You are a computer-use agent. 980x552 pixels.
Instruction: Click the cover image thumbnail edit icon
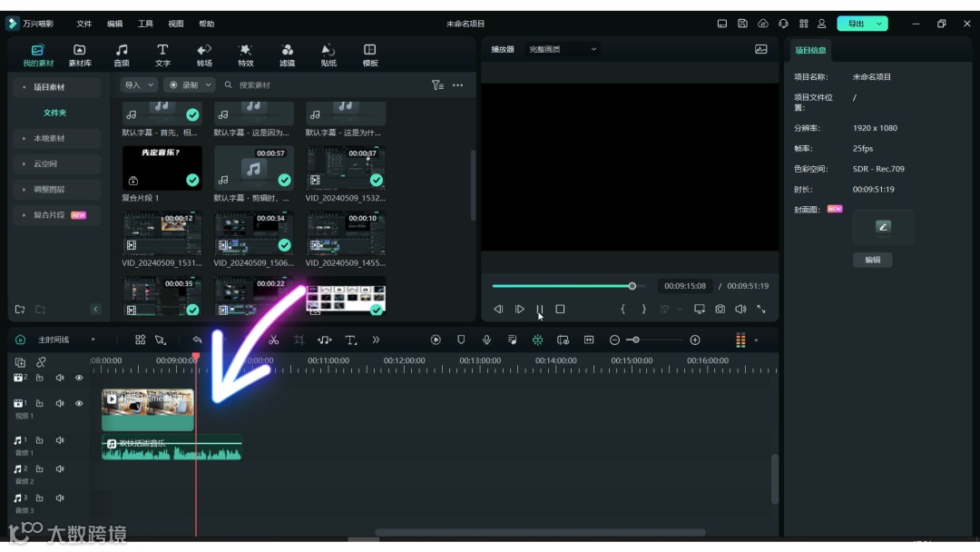(x=883, y=226)
